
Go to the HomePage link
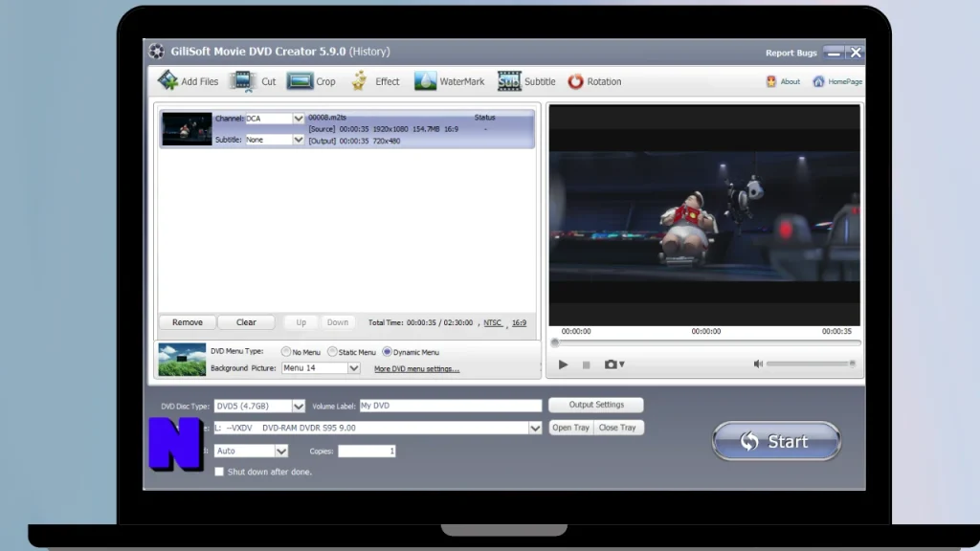pos(837,81)
